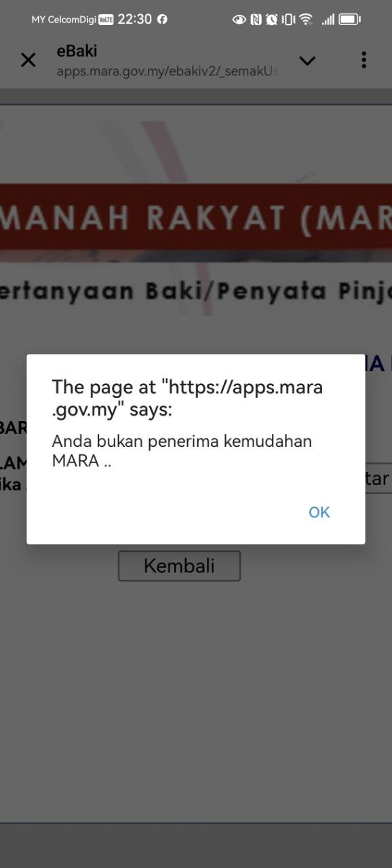Close the eBaki browser tab
The image size is (392, 868).
pos(28,60)
